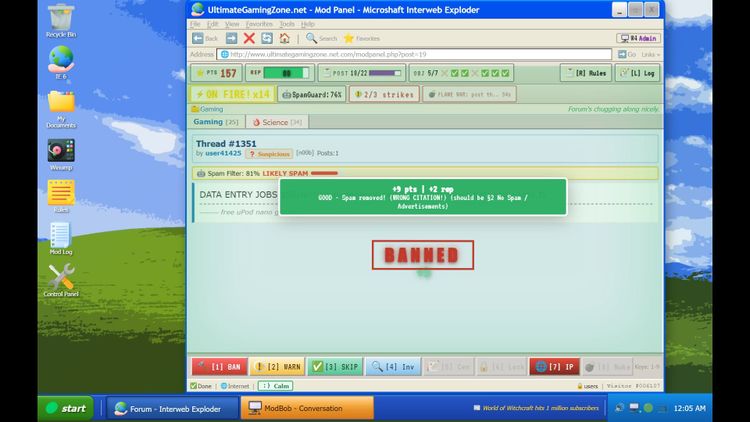Click the SpamGuard 76% indicator
750x422 pixels.
[x=312, y=94]
